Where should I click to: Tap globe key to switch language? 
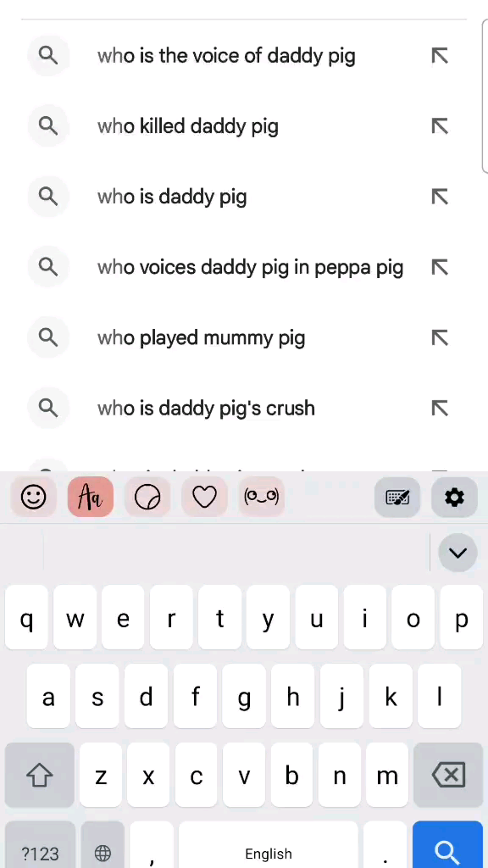pyautogui.click(x=103, y=845)
